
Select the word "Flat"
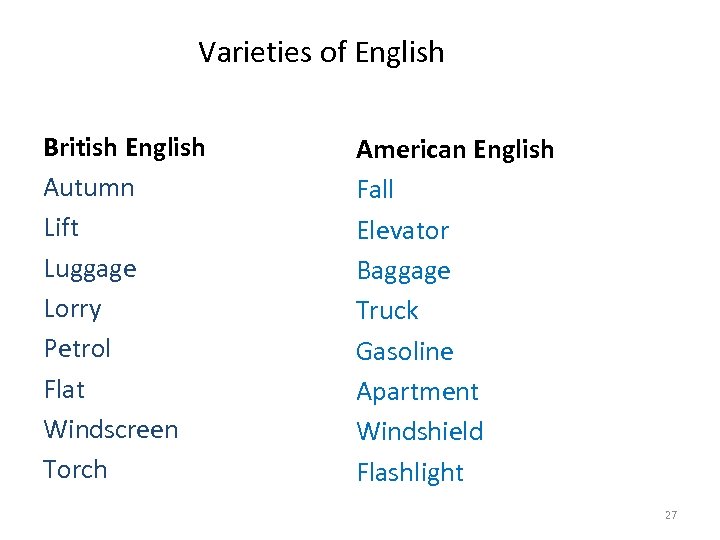[x=64, y=389]
